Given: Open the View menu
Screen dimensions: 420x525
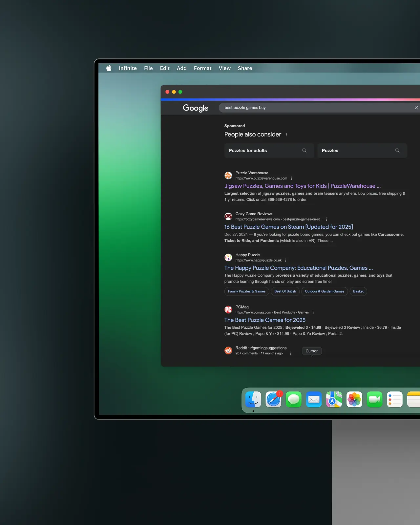Looking at the screenshot, I should pos(225,68).
